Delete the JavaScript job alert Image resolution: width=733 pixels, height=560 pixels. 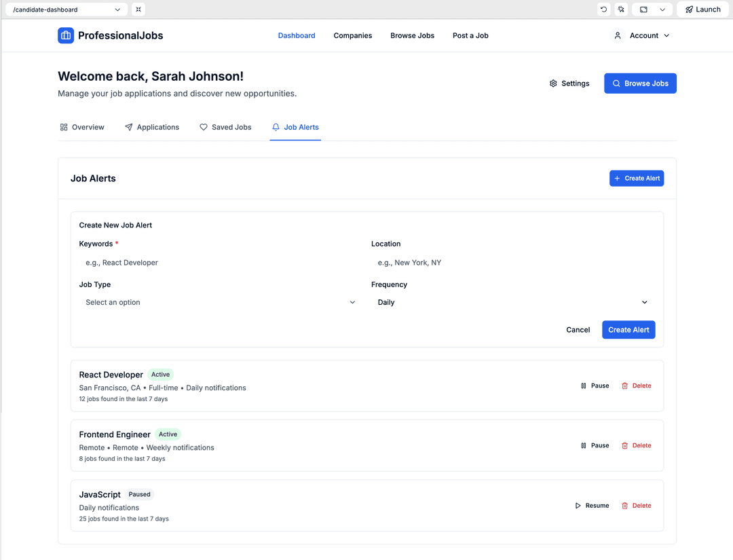636,506
